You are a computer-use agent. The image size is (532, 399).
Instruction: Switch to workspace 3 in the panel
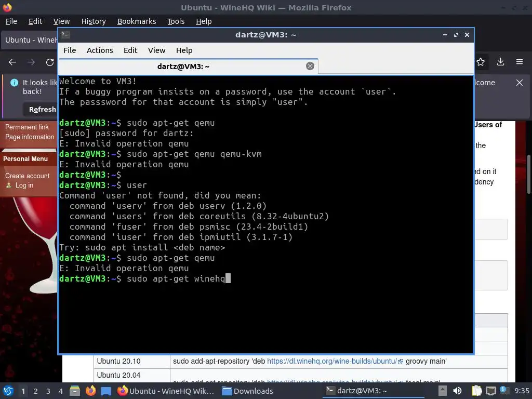(x=48, y=391)
